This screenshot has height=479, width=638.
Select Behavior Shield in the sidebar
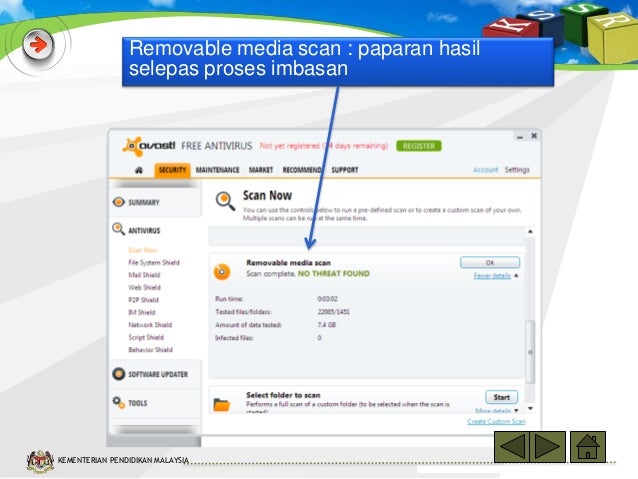151,350
